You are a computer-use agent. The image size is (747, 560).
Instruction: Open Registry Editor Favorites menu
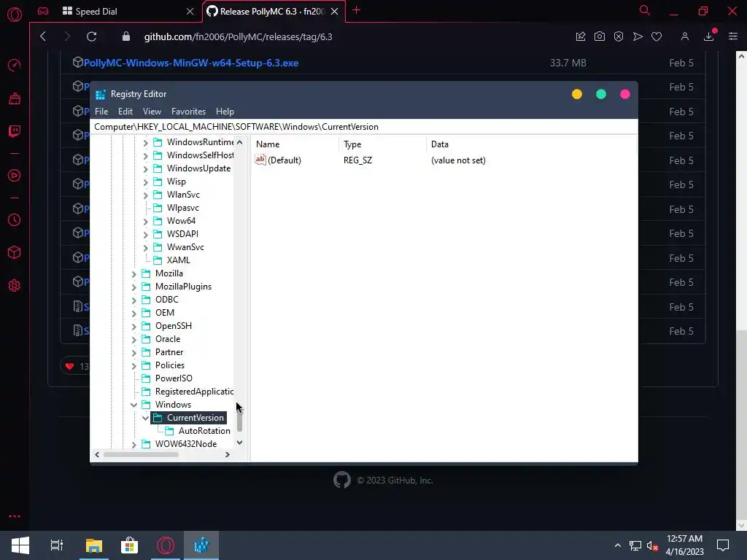[189, 112]
